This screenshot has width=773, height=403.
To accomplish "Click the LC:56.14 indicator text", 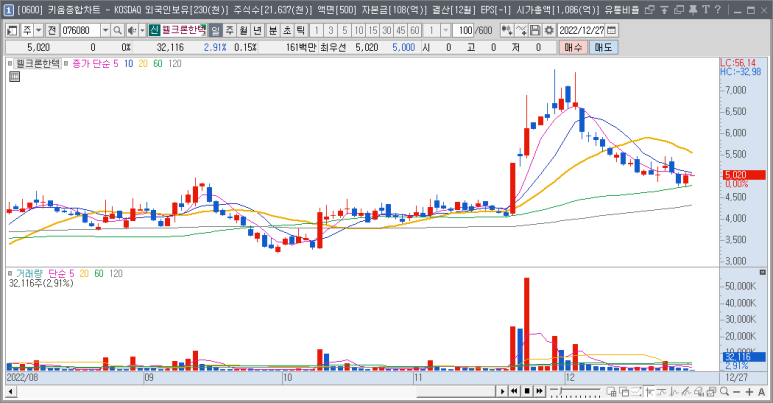I will click(x=738, y=63).
